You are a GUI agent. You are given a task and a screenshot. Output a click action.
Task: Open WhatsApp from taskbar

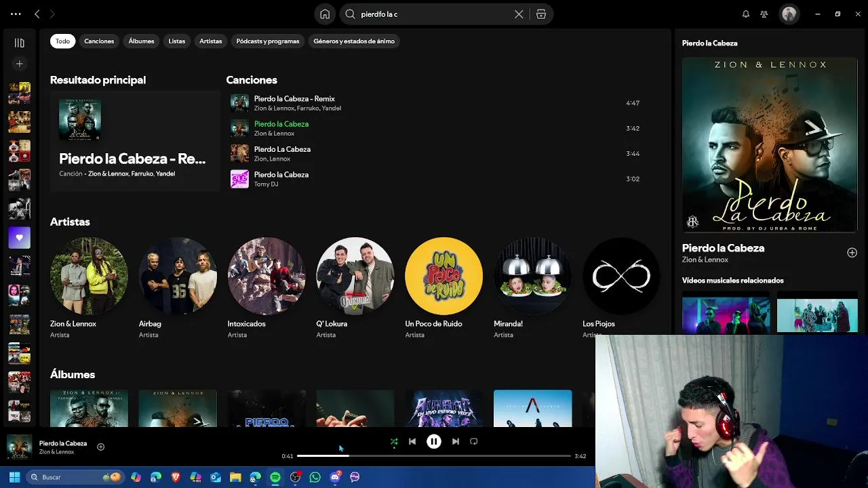(315, 477)
